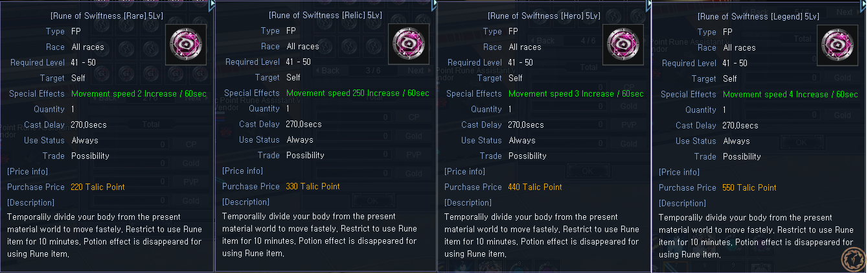Viewport: 868px width, 273px height.
Task: Click the Legend rune's Movement speed 4 effect text
Action: click(790, 94)
